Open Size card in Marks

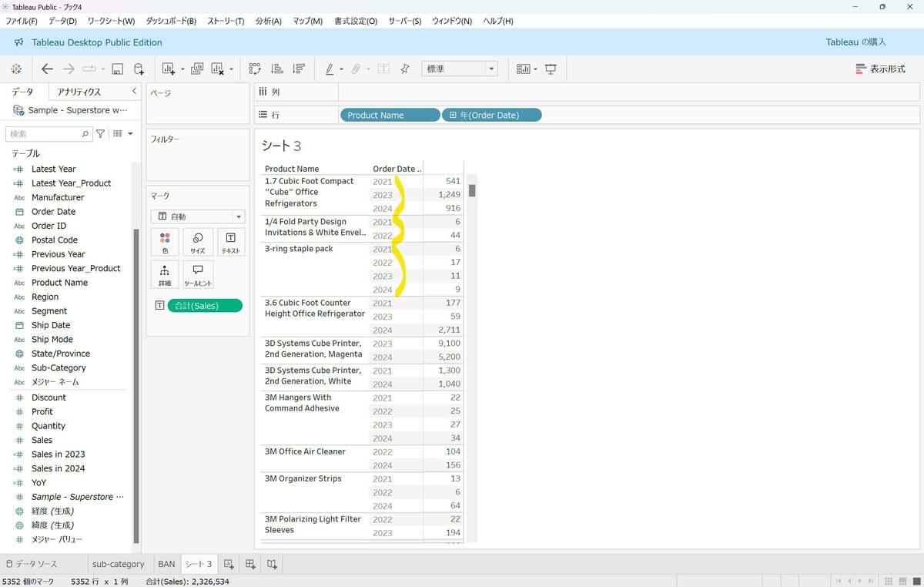click(198, 242)
